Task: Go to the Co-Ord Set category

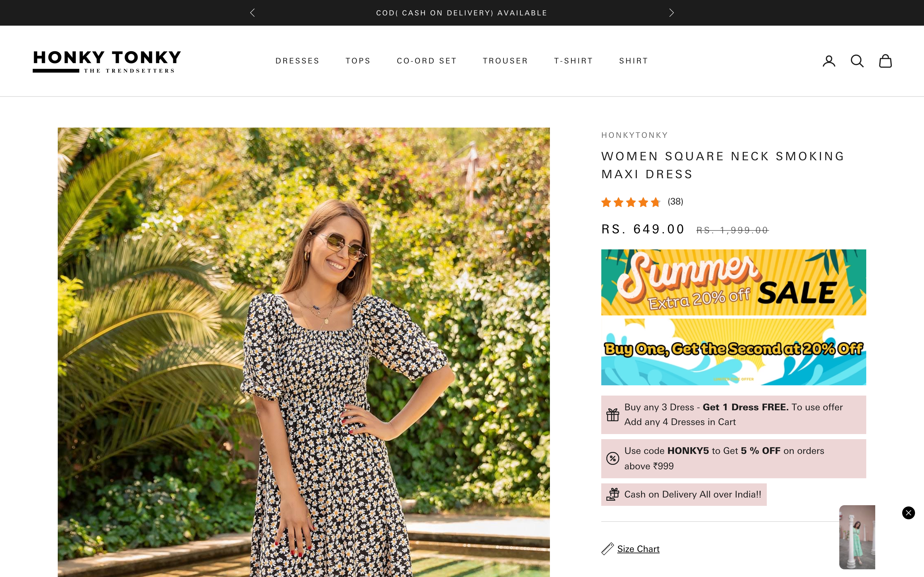Action: [426, 61]
